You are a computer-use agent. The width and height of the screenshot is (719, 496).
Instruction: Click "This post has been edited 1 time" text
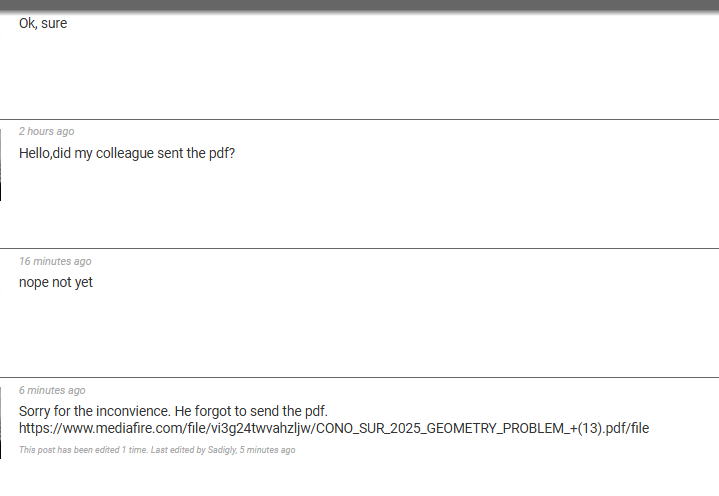83,450
